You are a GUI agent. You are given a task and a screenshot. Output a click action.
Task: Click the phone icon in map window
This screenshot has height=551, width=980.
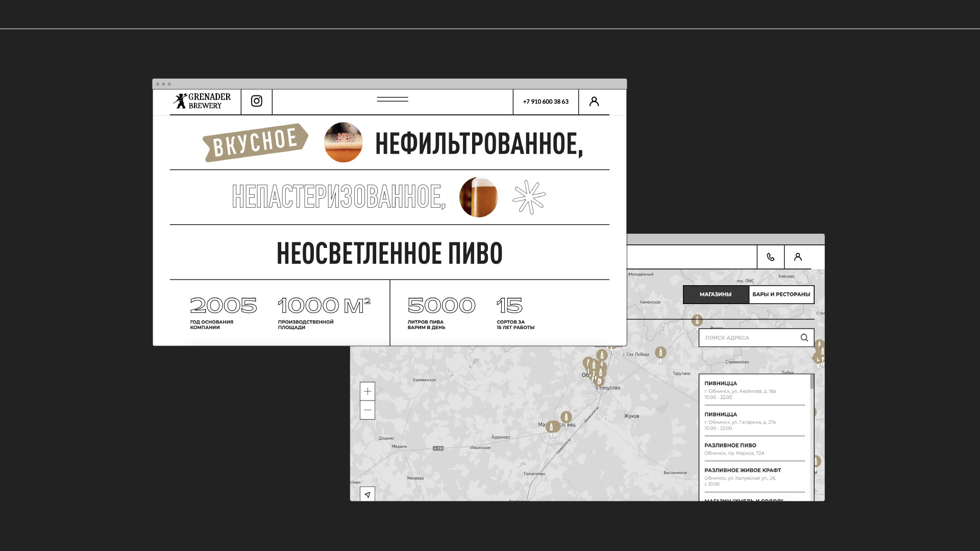[x=770, y=257]
